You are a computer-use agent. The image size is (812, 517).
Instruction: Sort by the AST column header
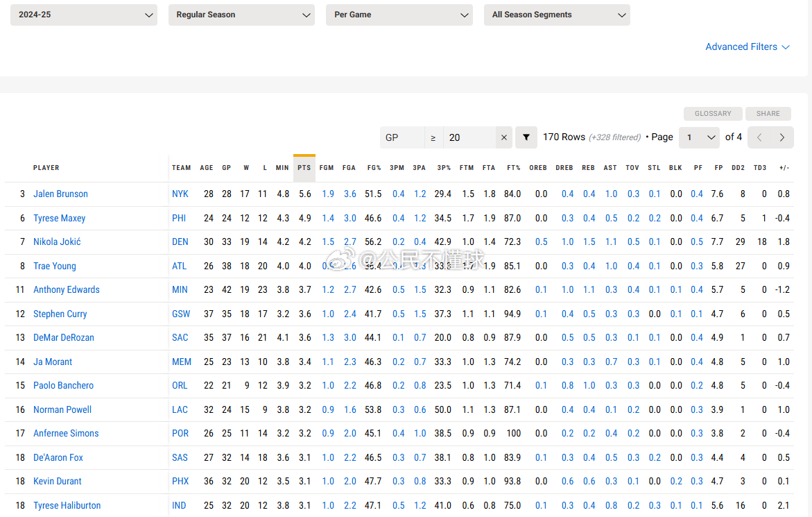point(610,168)
